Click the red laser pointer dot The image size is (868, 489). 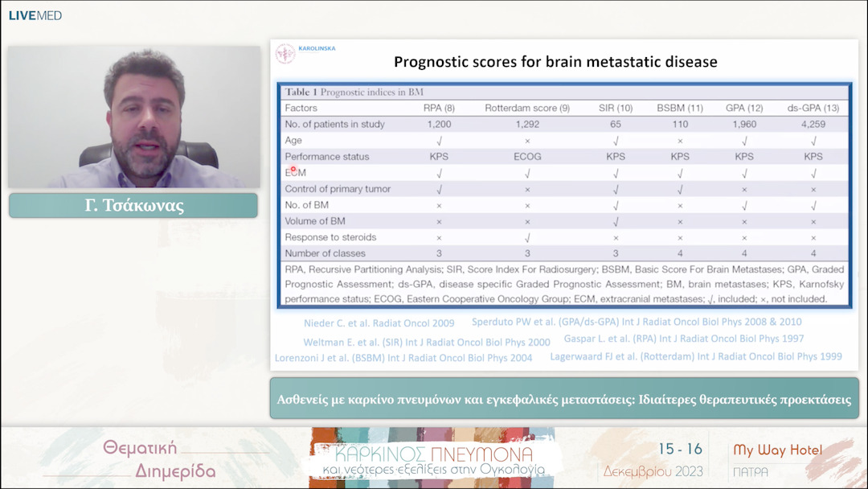click(294, 169)
